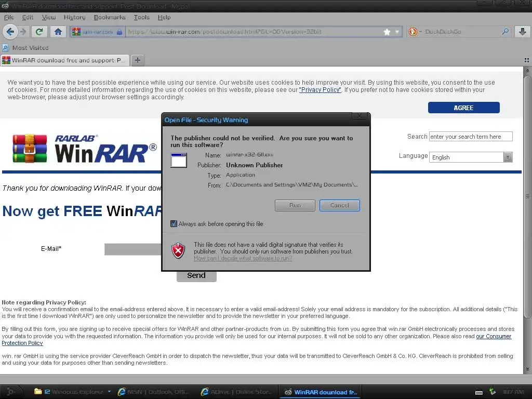The width and height of the screenshot is (532, 399).
Task: Click the WinRAR books logo
Action: (x=30, y=148)
